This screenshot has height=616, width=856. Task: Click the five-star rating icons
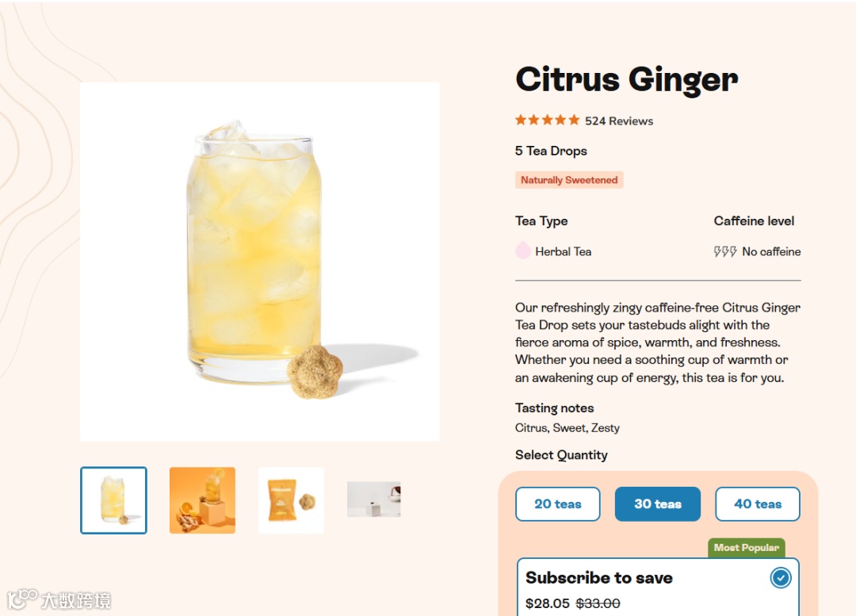click(x=547, y=121)
